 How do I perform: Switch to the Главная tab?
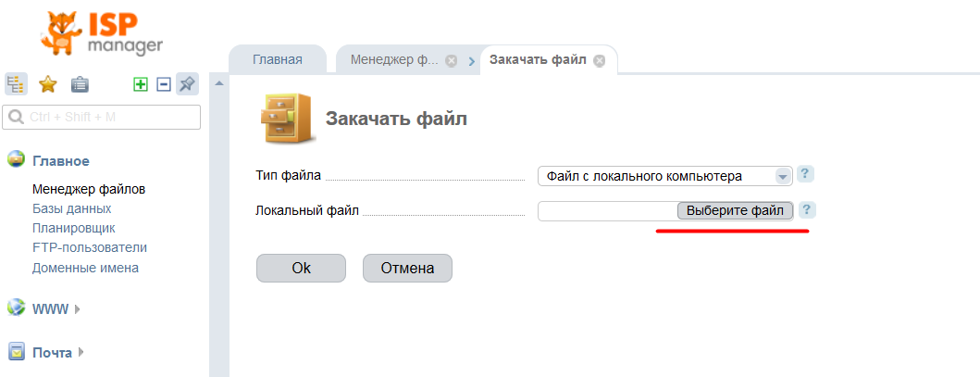278,60
